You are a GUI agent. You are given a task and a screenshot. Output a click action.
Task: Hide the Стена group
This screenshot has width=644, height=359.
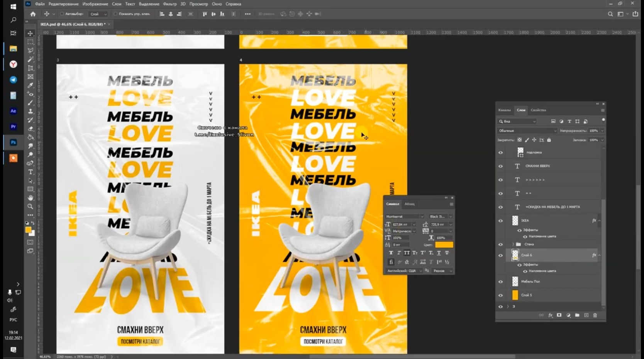pos(501,244)
